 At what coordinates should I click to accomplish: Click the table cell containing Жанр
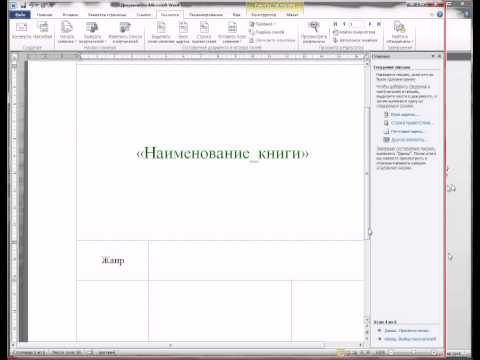(113, 260)
